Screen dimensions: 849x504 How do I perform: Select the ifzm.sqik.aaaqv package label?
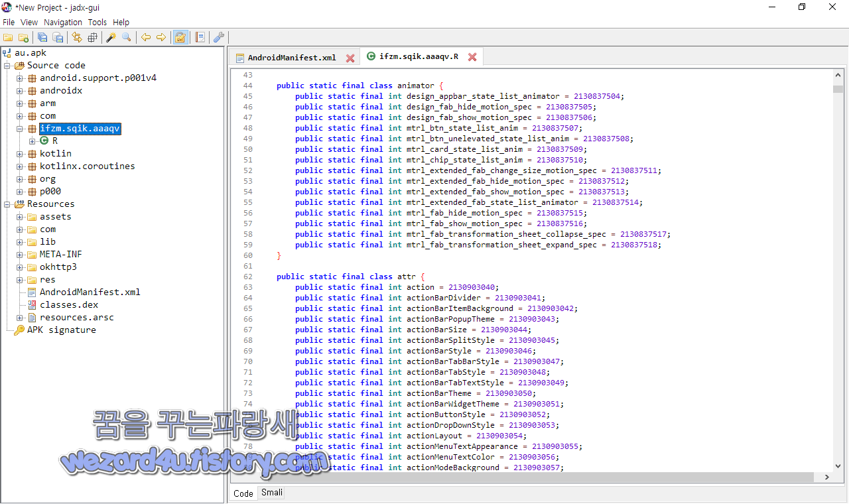tap(80, 129)
